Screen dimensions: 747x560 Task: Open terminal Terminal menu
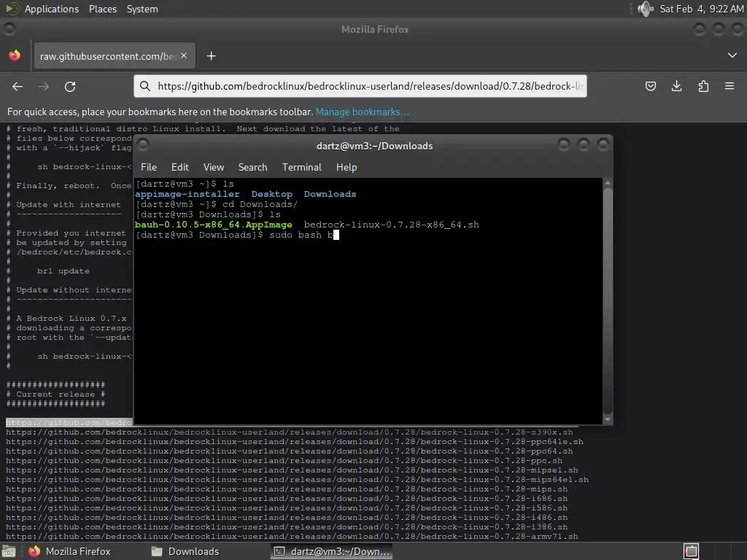click(x=301, y=167)
